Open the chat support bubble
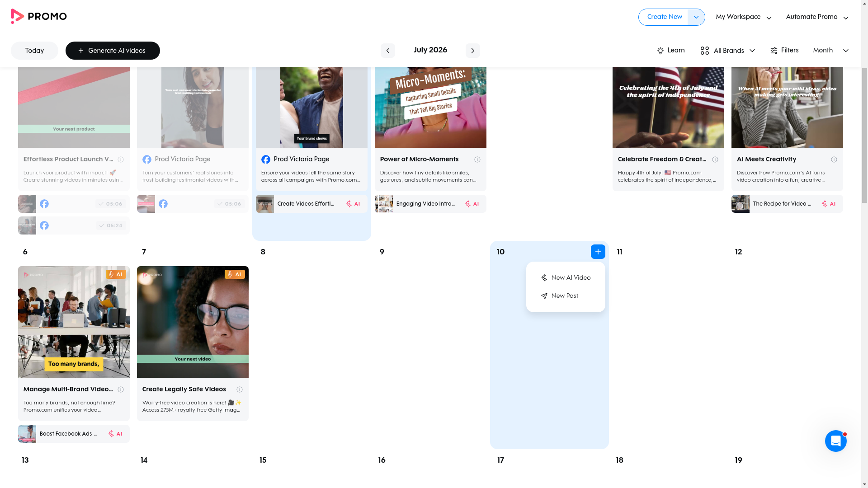The image size is (868, 488). click(835, 441)
